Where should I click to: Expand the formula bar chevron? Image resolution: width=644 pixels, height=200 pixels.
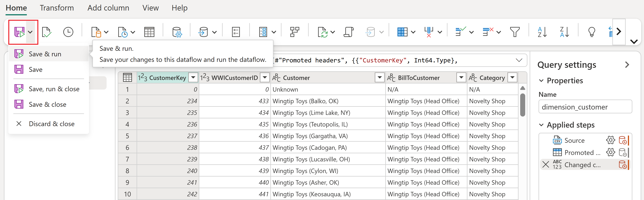click(x=519, y=60)
